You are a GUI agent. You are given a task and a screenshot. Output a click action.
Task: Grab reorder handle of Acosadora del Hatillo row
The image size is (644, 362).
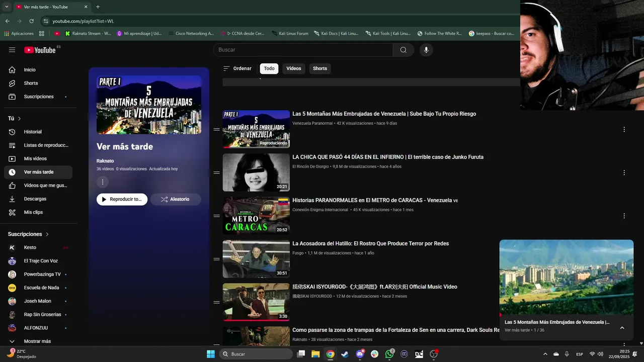pyautogui.click(x=216, y=259)
